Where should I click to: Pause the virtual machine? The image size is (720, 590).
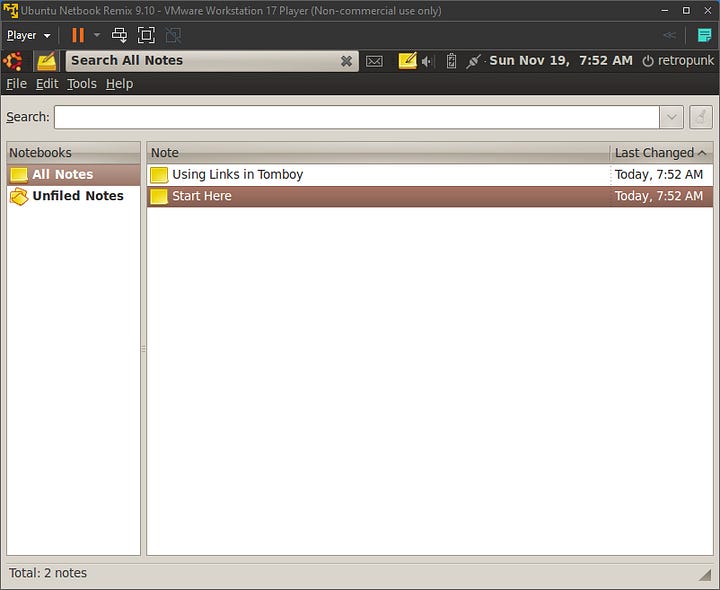pyautogui.click(x=78, y=35)
